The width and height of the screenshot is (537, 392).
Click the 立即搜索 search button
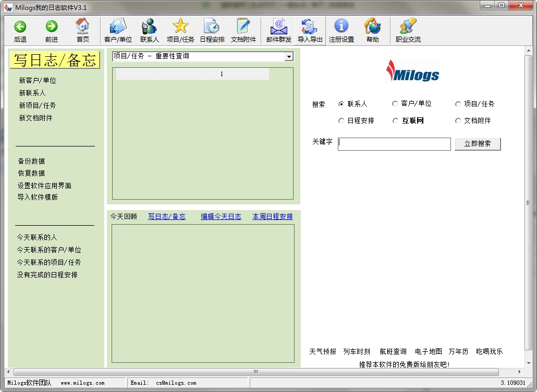tap(477, 144)
